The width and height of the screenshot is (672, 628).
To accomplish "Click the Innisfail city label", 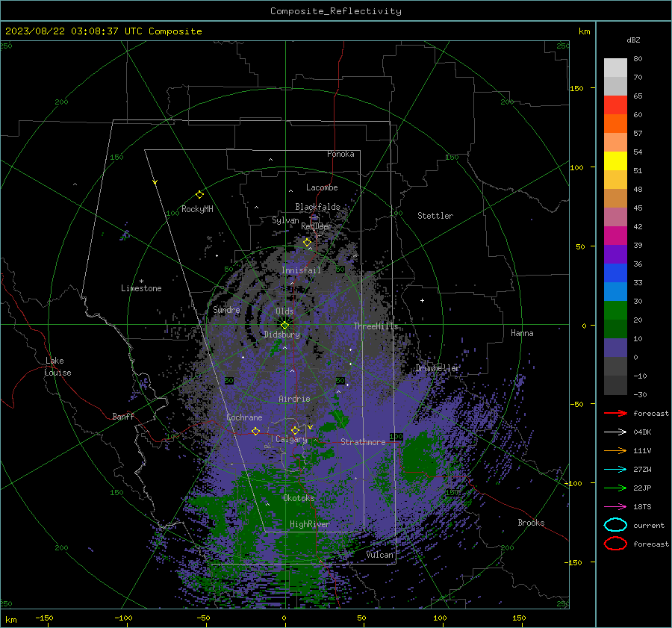I will pos(301,270).
